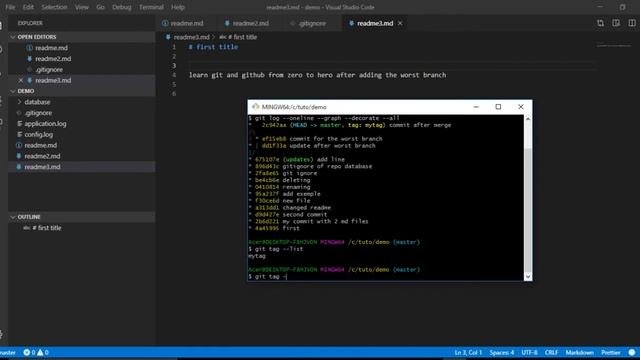The height and width of the screenshot is (360, 640).
Task: Open the Terminal menu
Action: tap(151, 7)
